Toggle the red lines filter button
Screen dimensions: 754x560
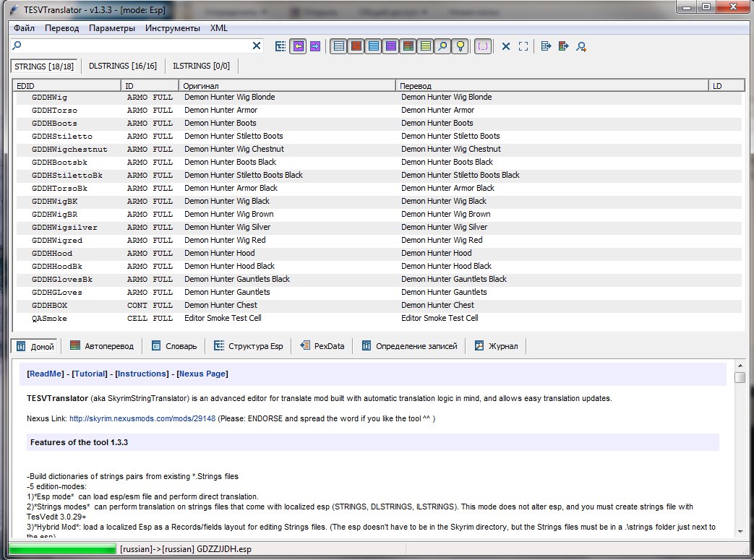(x=356, y=46)
